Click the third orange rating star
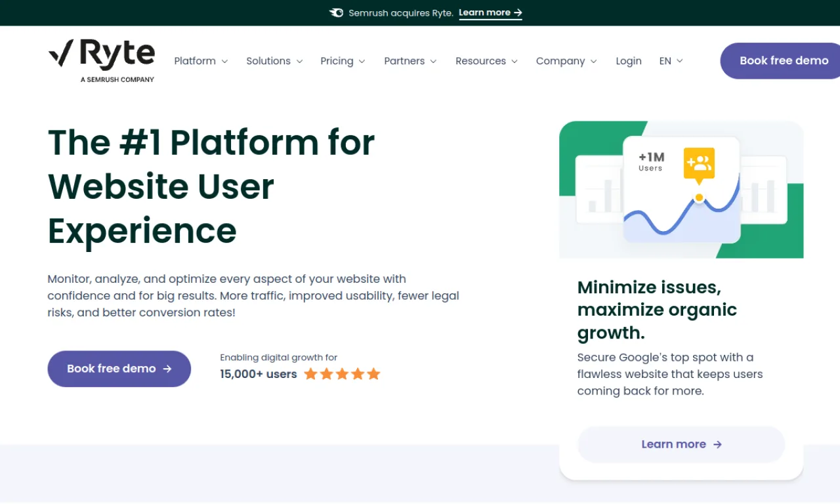Image resolution: width=840 pixels, height=504 pixels. [x=343, y=374]
